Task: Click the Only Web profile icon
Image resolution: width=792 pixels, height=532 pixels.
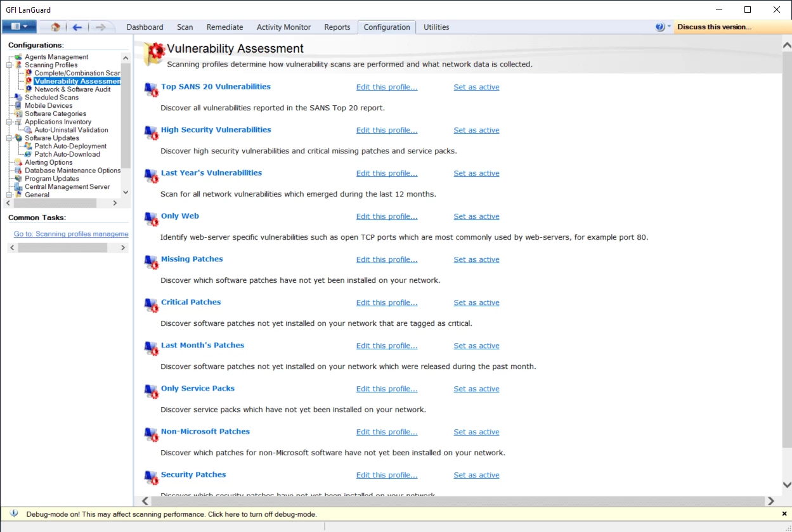Action: click(x=151, y=219)
